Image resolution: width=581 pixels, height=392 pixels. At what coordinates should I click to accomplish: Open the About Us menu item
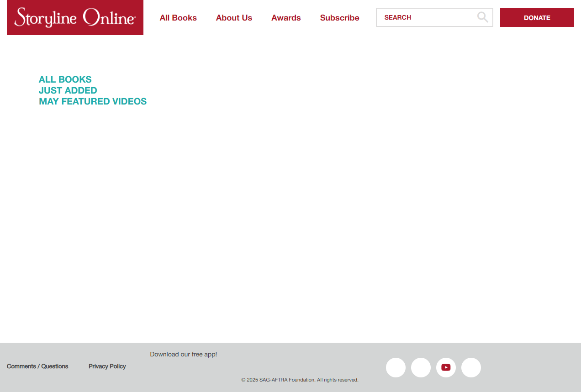point(234,18)
